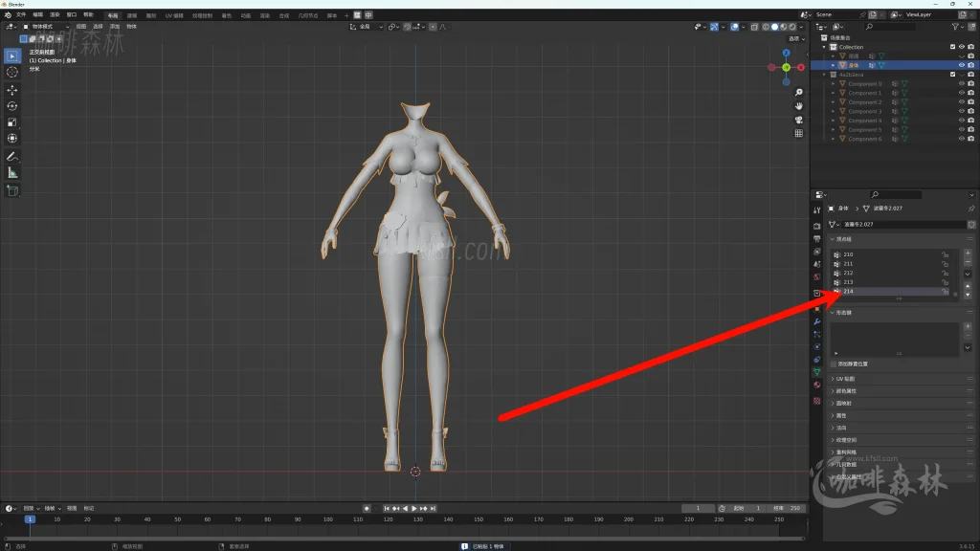Collapse the Collection tree in outliner

824,47
